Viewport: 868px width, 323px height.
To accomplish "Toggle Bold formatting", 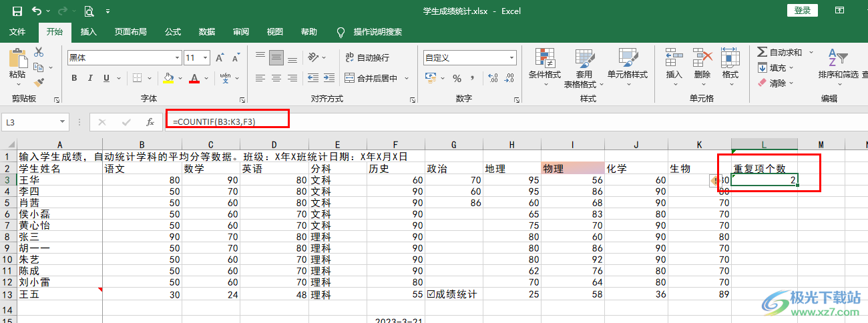I will [73, 79].
